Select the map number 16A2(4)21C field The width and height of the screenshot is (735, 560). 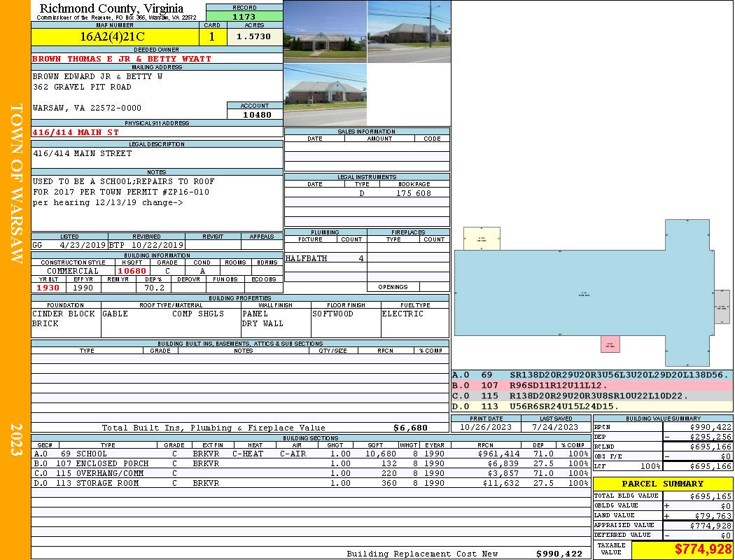tap(115, 36)
